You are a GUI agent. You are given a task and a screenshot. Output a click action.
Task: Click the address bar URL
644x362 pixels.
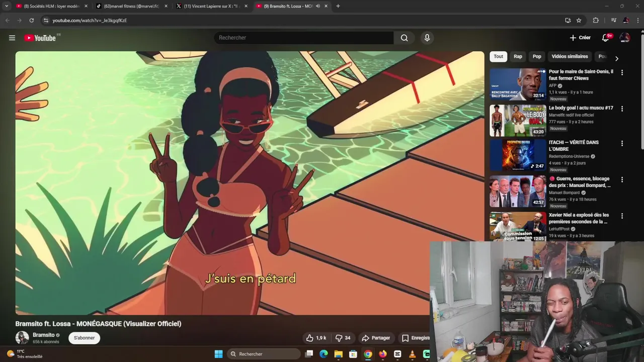pos(90,20)
